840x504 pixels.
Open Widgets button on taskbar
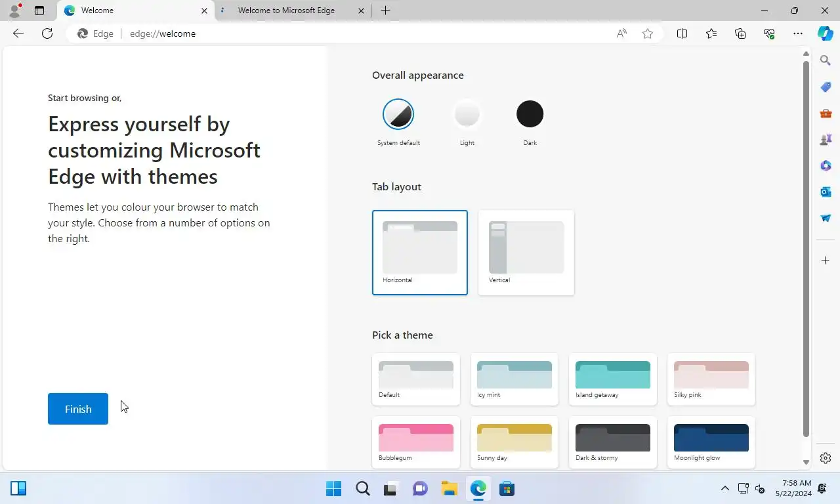18,488
